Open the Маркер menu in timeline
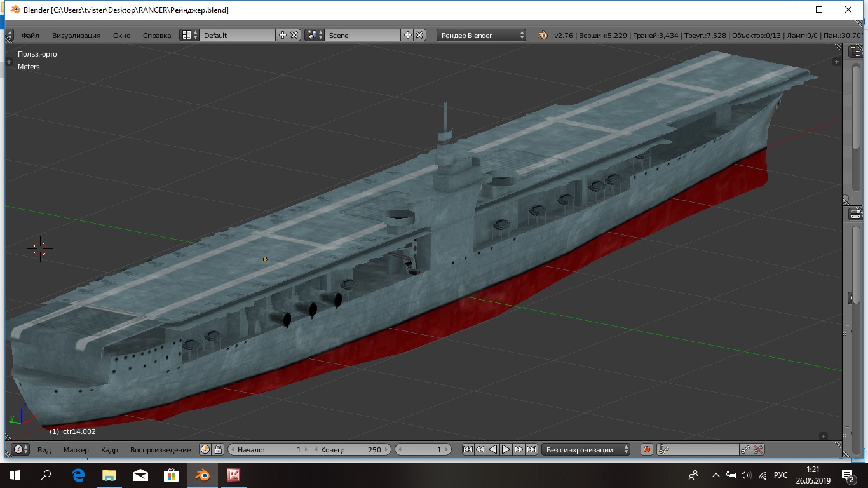This screenshot has width=868, height=488. point(76,450)
